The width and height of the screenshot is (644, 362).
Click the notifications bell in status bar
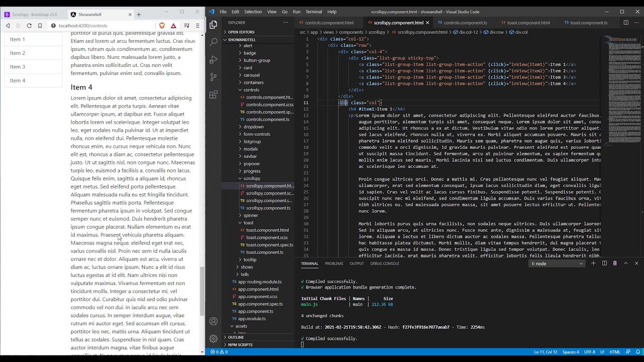pyautogui.click(x=638, y=352)
